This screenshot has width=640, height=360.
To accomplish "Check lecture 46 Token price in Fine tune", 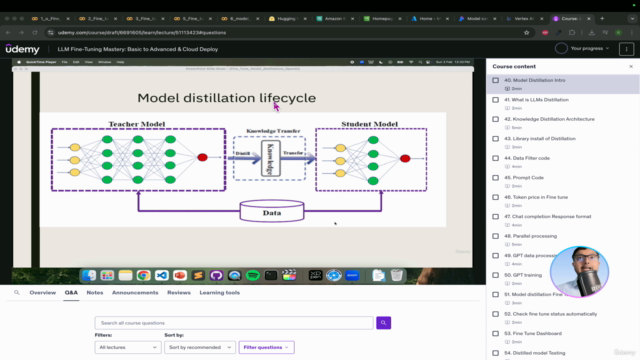I will 496,197.
